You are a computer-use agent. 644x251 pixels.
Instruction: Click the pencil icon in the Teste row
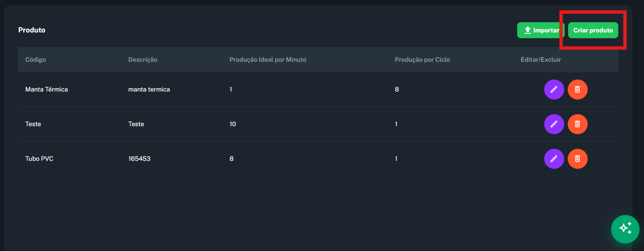pyautogui.click(x=554, y=124)
